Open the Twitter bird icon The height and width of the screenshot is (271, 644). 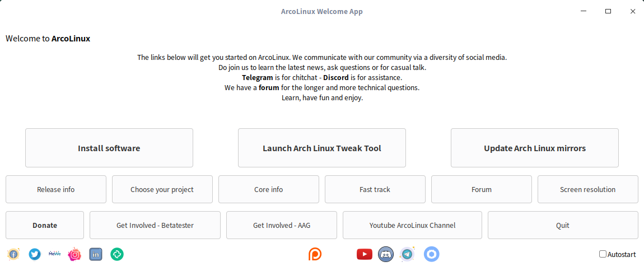coord(35,254)
